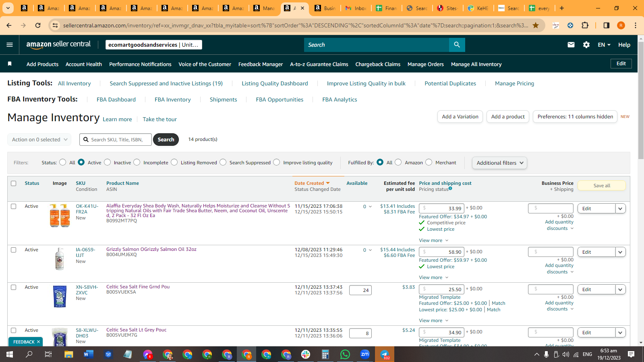Open Edit dropdown arrow for Grizzly Salmon row
644x362 pixels.
click(x=621, y=252)
